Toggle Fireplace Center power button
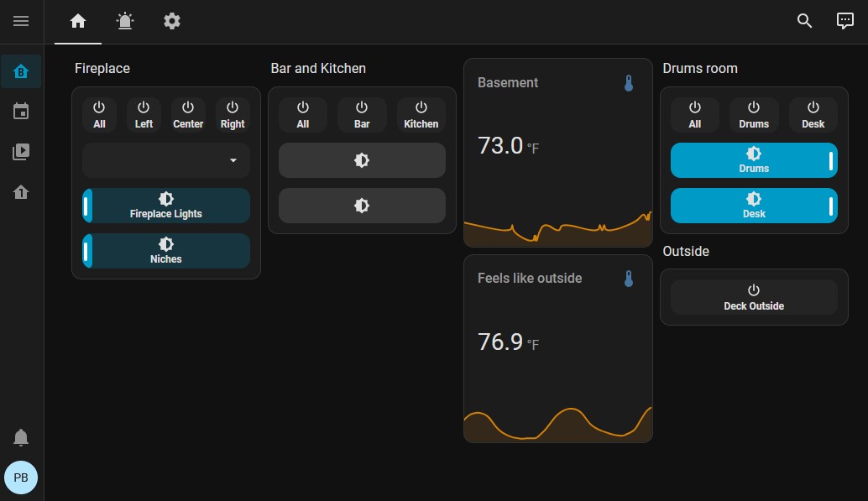Image resolution: width=868 pixels, height=501 pixels. (x=188, y=115)
